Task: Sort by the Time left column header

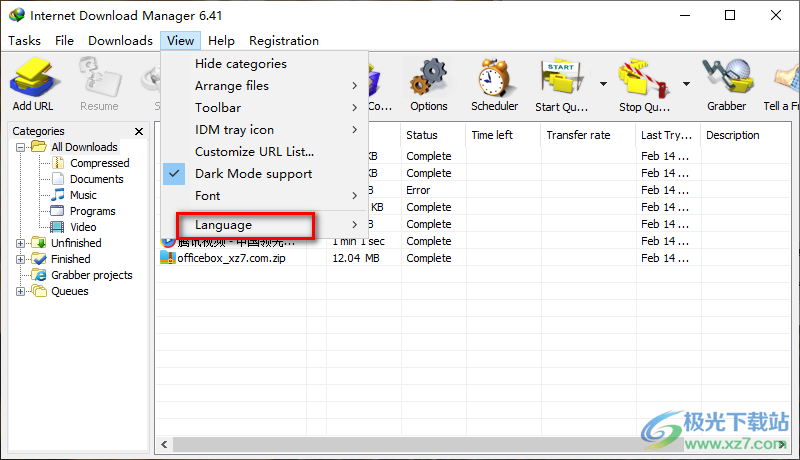Action: point(503,135)
